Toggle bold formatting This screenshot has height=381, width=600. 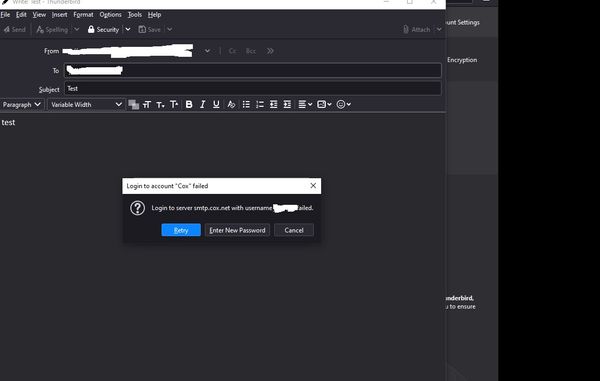(189, 104)
